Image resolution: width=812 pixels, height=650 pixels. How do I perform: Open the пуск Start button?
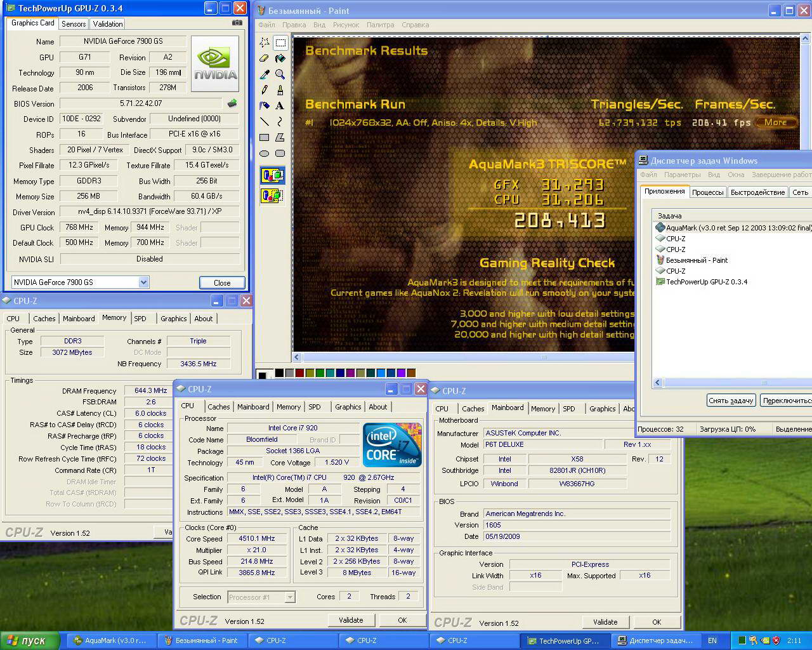click(30, 640)
